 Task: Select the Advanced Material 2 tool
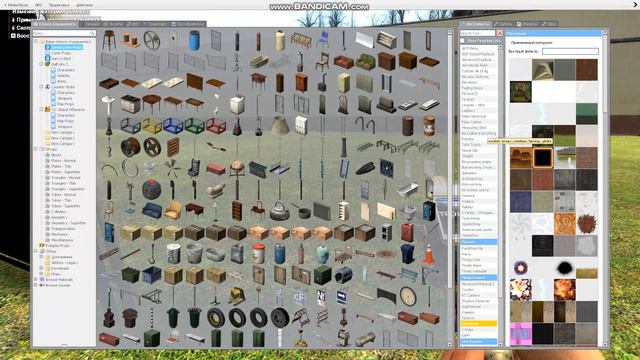pyautogui.click(x=479, y=284)
